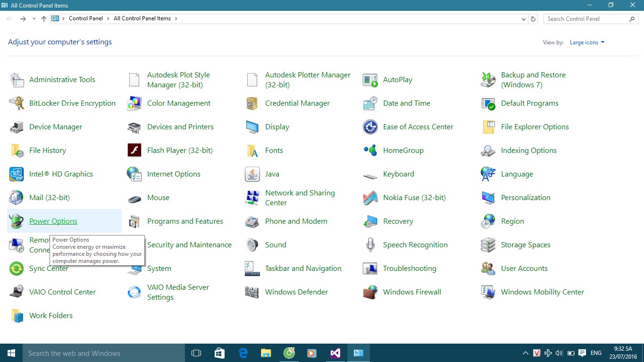The image size is (644, 362).
Task: Open the Backup and Restore (Windows 7) link
Action: coord(533,80)
